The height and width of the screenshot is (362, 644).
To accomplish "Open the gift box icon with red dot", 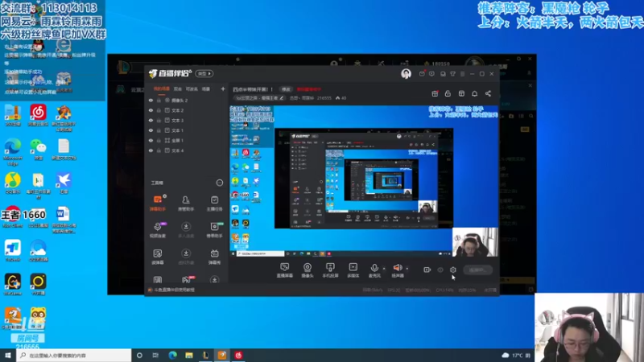I will pyautogui.click(x=435, y=93).
